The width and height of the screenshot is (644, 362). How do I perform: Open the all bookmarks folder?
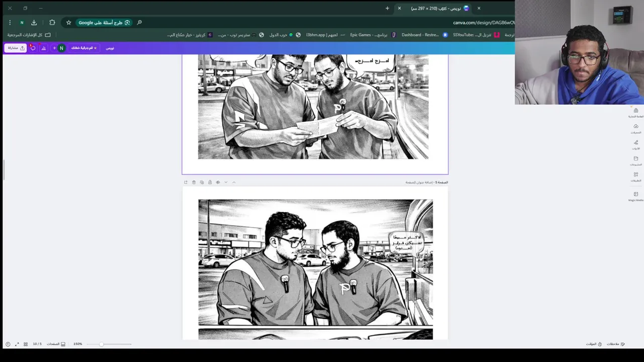29,35
